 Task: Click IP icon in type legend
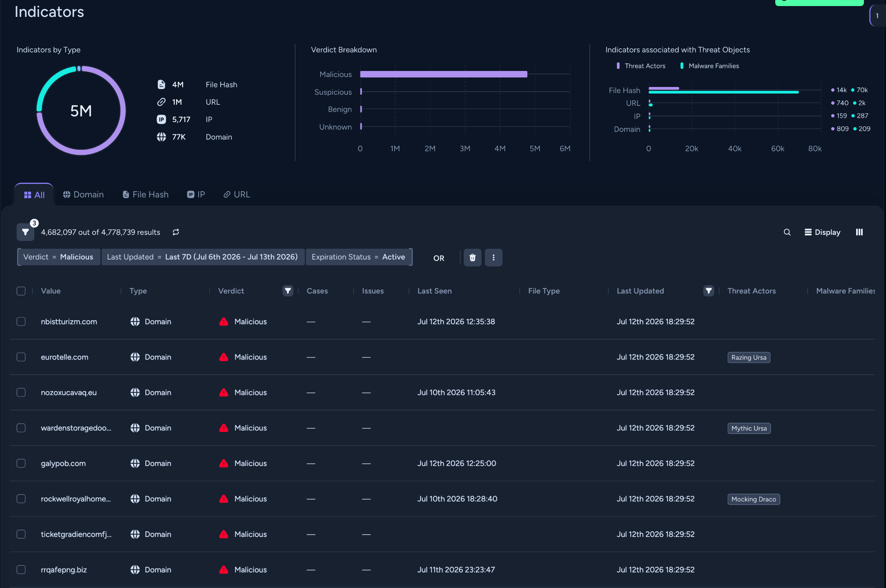161,119
